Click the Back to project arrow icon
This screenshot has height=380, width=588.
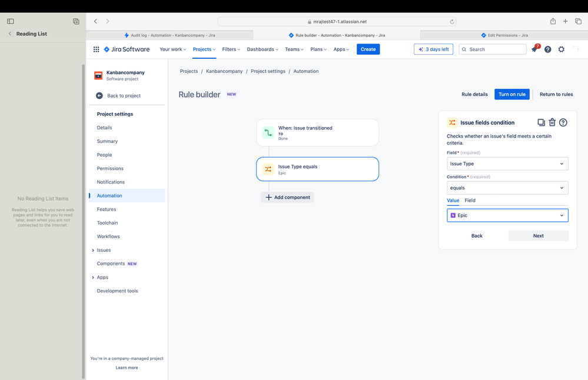pyautogui.click(x=99, y=95)
